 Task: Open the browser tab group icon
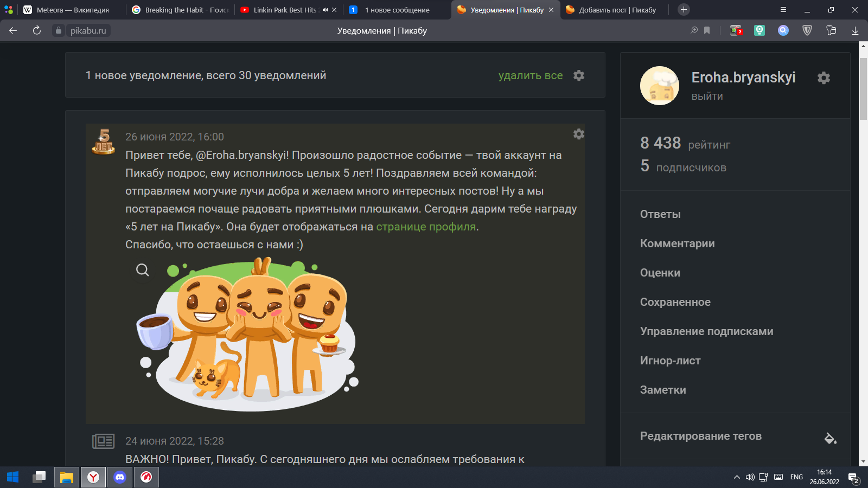click(x=9, y=10)
